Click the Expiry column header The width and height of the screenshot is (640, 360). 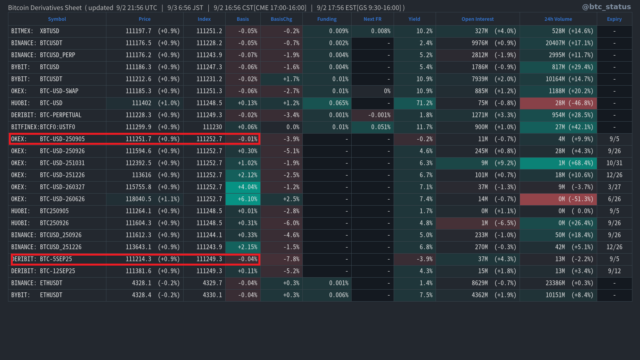614,19
